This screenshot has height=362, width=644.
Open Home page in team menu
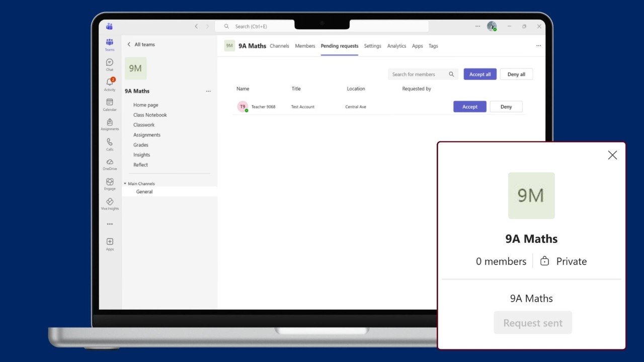(x=146, y=105)
